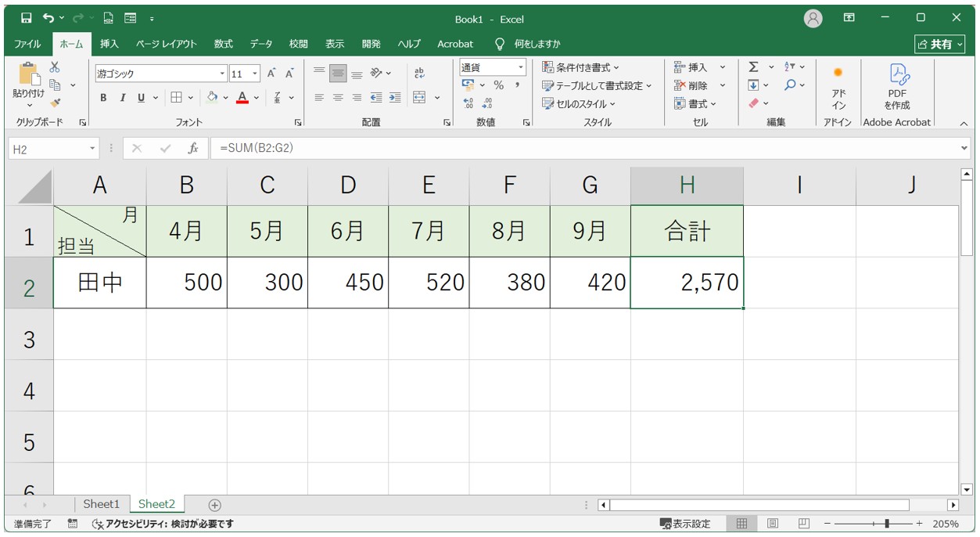Click the orientation text rotation icon
The height and width of the screenshot is (537, 980).
376,73
